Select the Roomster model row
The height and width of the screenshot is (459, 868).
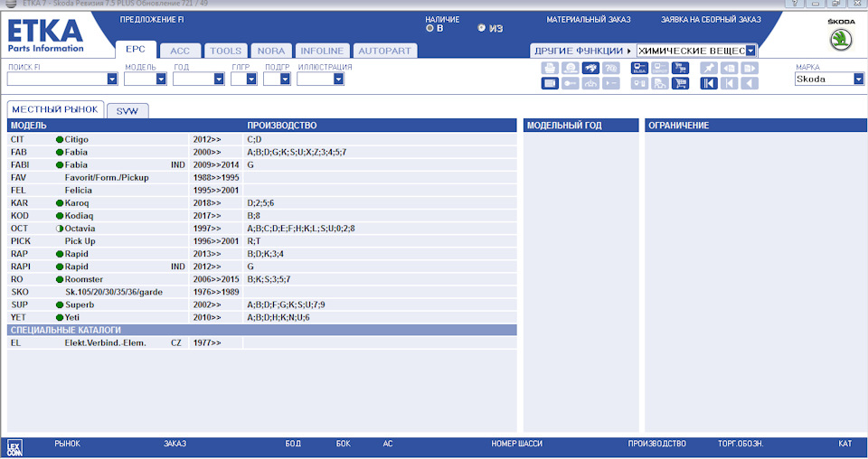(262, 279)
